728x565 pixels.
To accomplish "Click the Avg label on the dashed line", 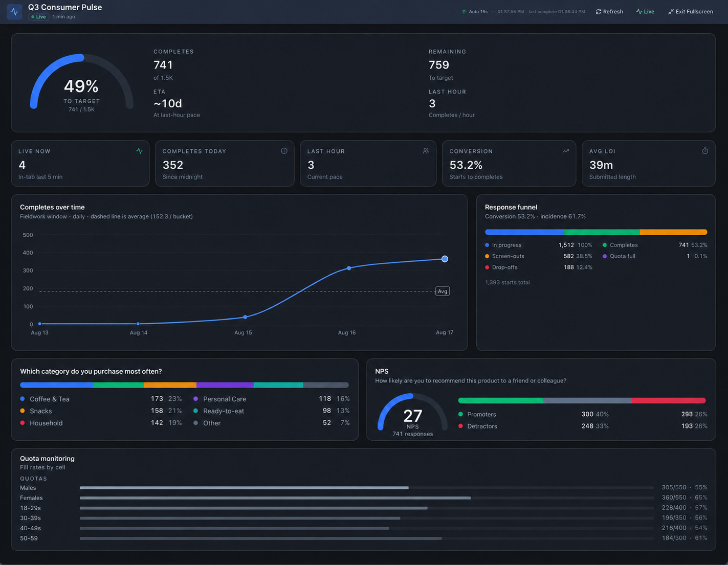I will 443,291.
